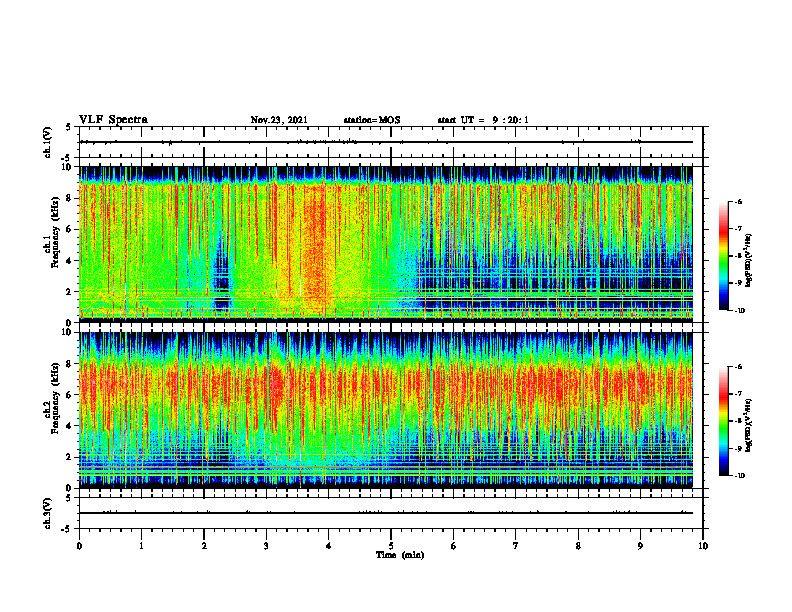
Task: Click the "-6" label on ch.2 color bar
Action: tap(738, 367)
